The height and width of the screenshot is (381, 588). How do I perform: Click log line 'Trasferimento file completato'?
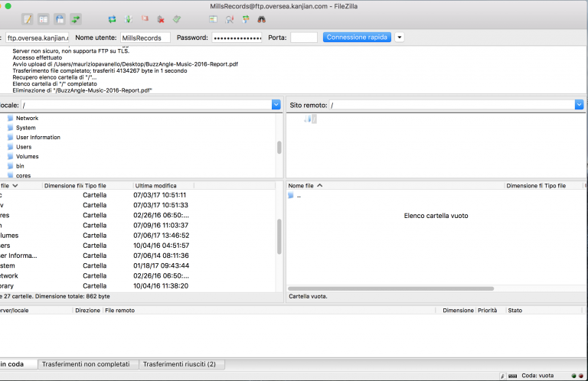coord(100,70)
